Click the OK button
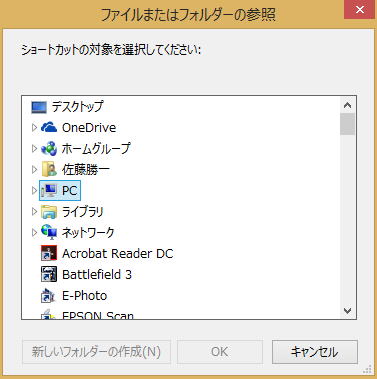 coord(220,352)
